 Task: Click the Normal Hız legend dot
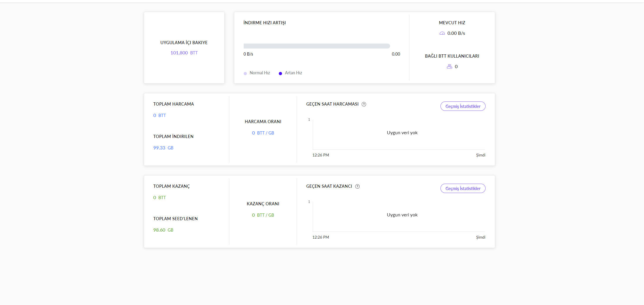tap(245, 73)
